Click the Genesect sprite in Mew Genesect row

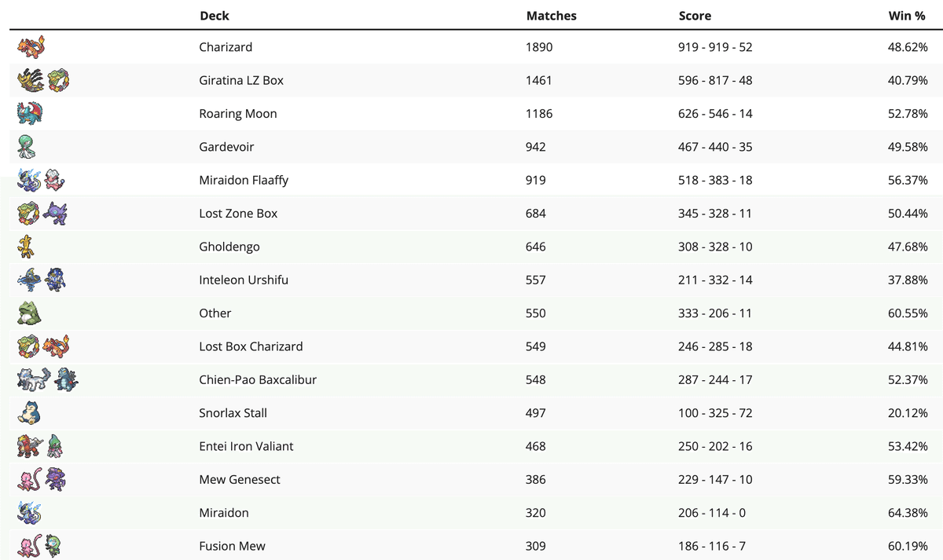click(57, 480)
